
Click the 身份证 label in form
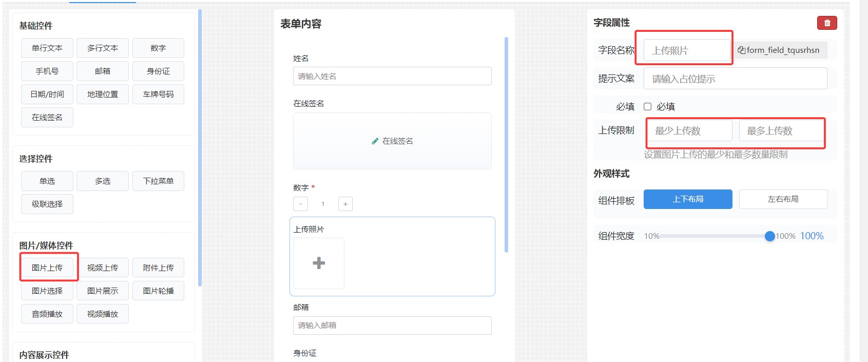[x=305, y=353]
